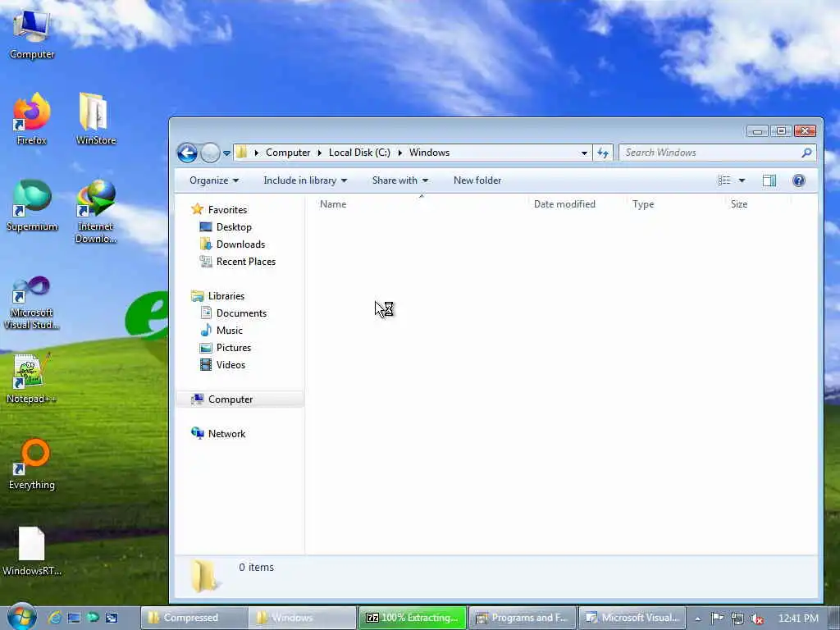Click Local Disk (C:) breadcrumb
Image resolution: width=840 pixels, height=630 pixels.
[x=359, y=153]
